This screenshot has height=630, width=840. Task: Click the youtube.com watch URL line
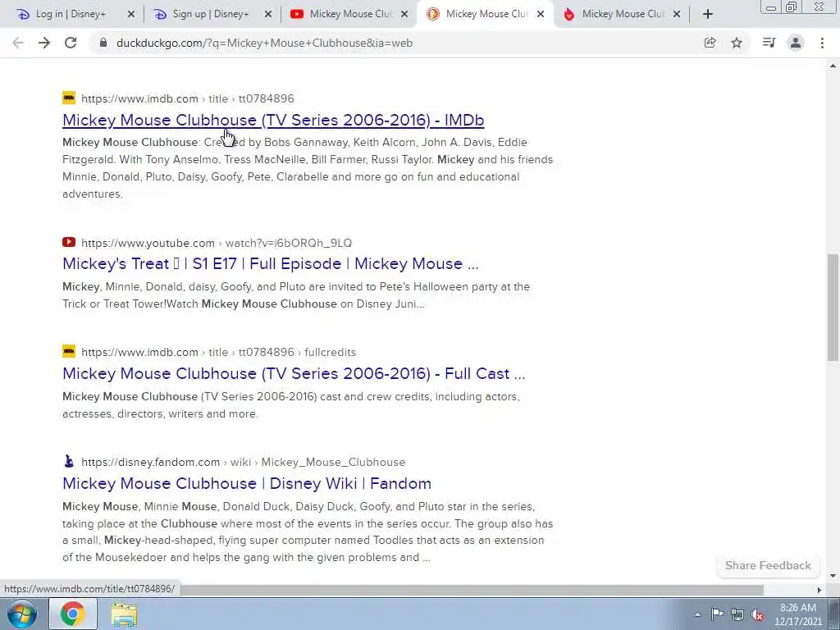[217, 243]
